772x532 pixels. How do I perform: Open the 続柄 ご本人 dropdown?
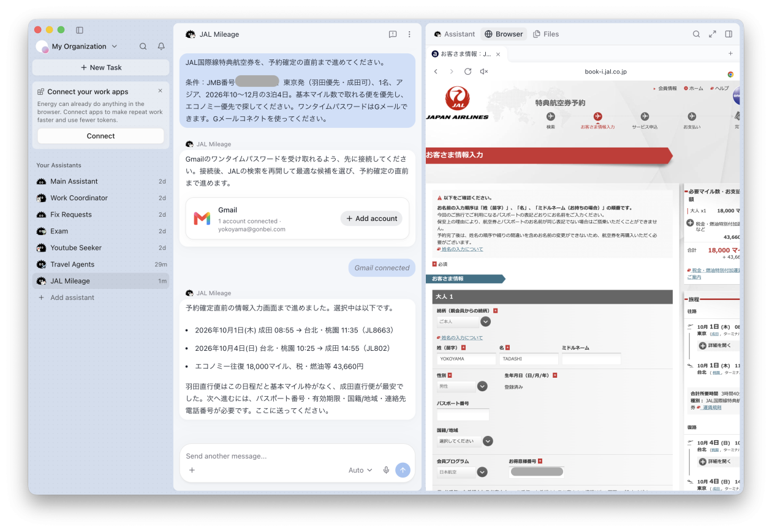click(464, 321)
